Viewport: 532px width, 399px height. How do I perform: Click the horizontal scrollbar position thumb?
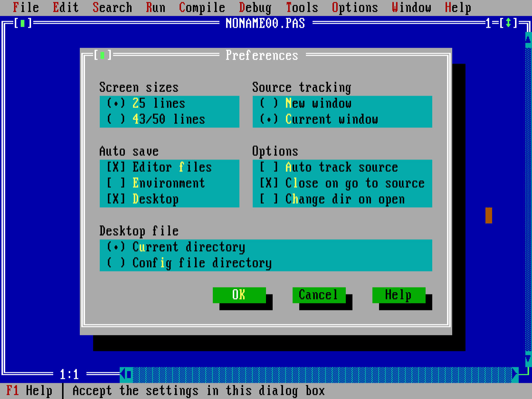pyautogui.click(x=129, y=375)
